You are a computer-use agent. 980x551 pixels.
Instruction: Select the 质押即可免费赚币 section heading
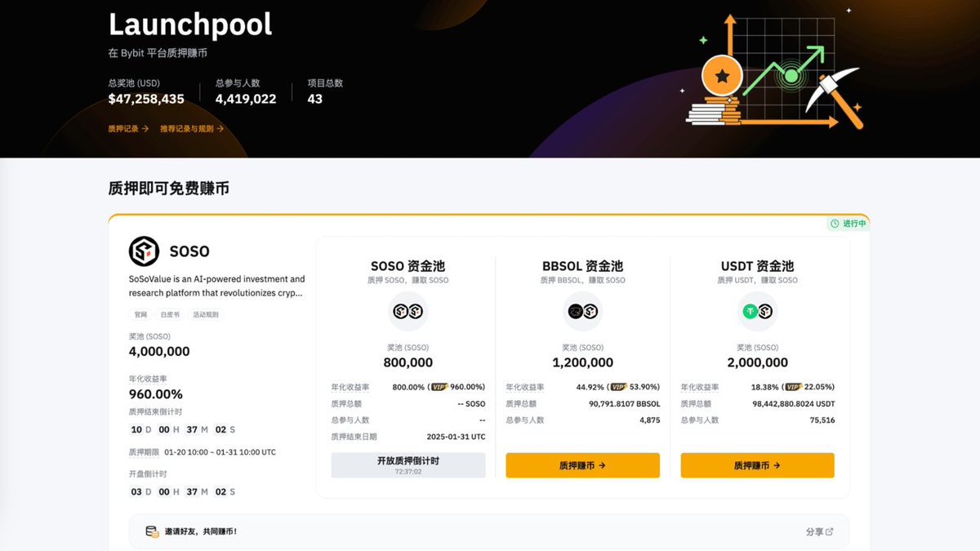click(x=166, y=188)
